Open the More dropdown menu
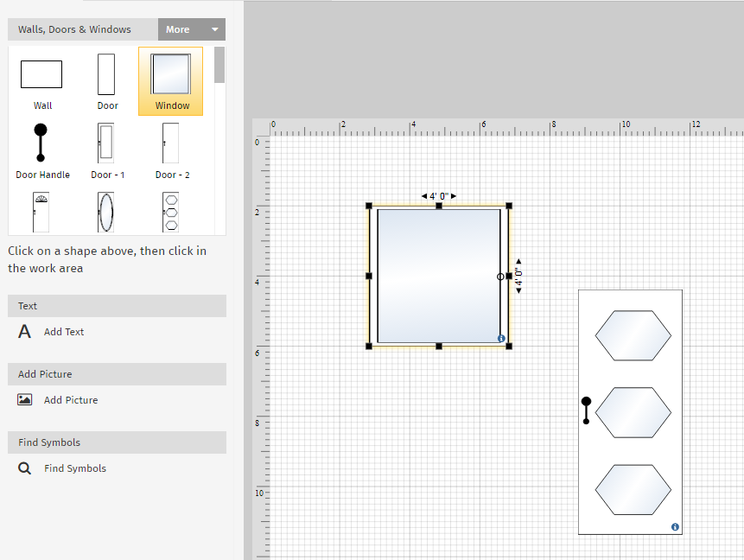 point(192,29)
